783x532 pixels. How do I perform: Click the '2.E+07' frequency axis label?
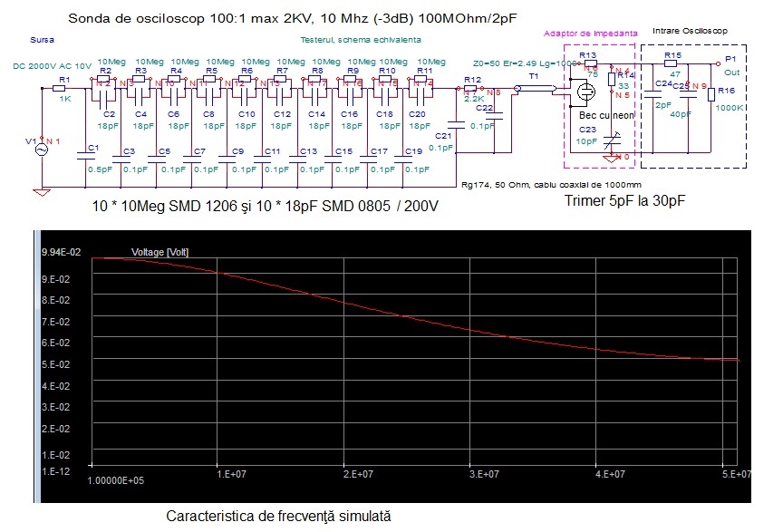coord(358,474)
